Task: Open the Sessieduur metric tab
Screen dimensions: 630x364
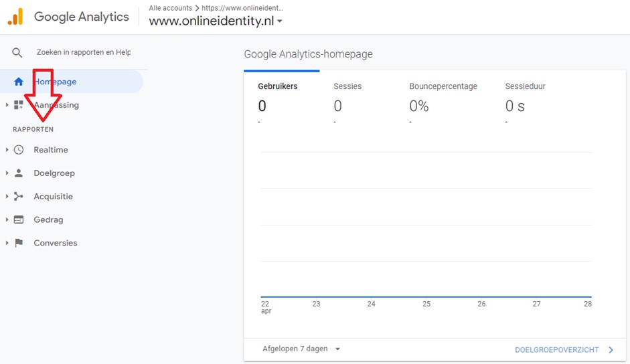Action: [525, 86]
